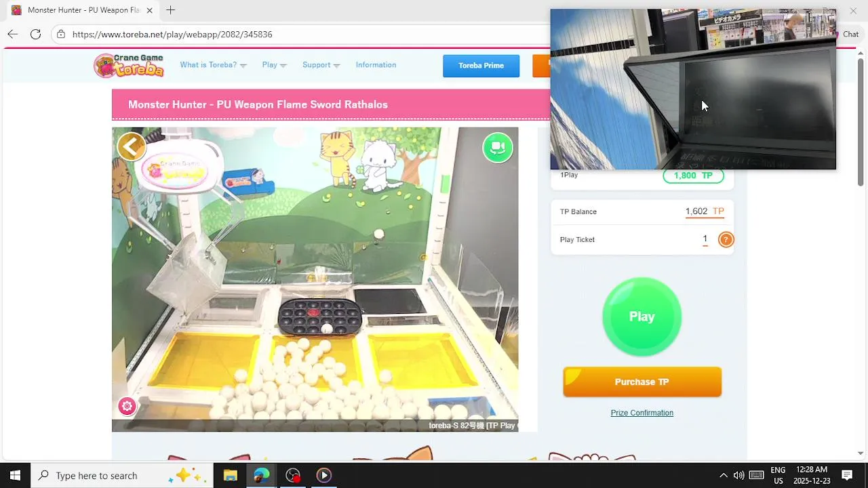Click the Toreba Prime button

(481, 66)
